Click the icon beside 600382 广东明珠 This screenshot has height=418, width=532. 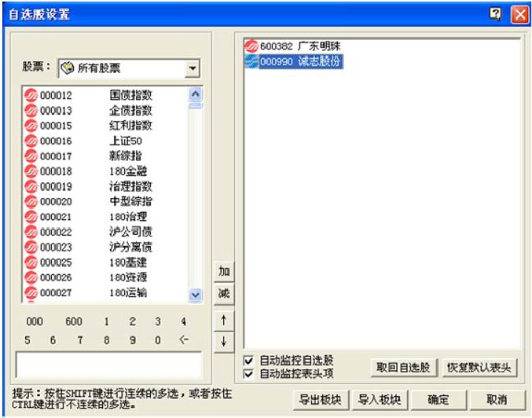click(251, 46)
